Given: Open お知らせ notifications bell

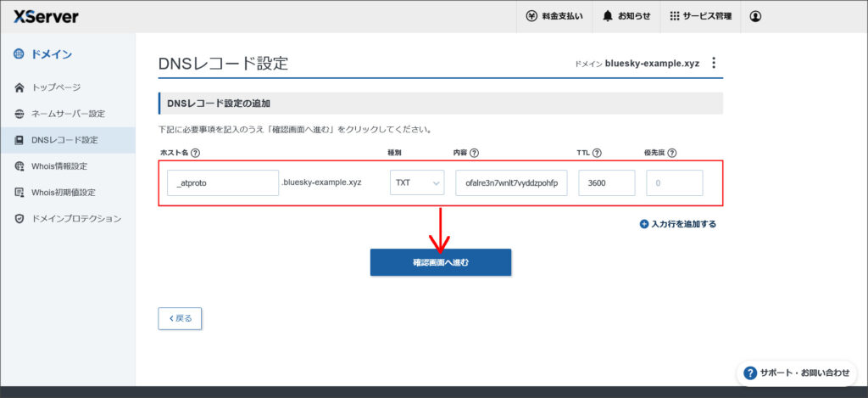Looking at the screenshot, I should coord(626,17).
